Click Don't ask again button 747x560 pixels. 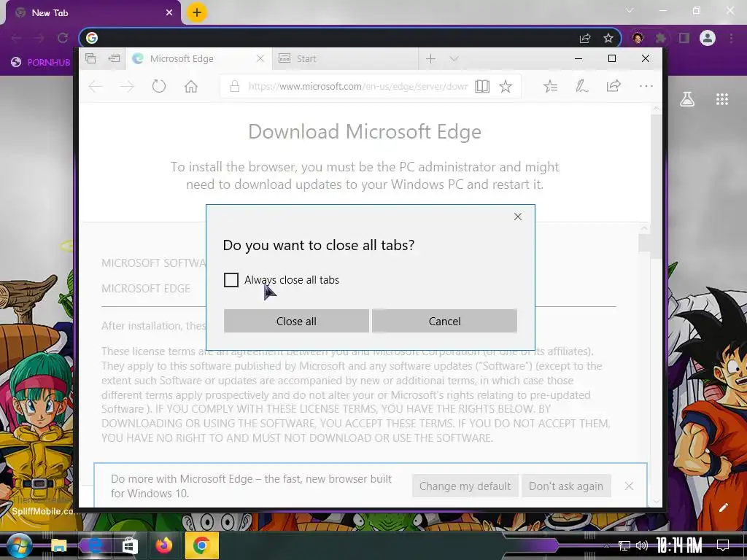(566, 486)
